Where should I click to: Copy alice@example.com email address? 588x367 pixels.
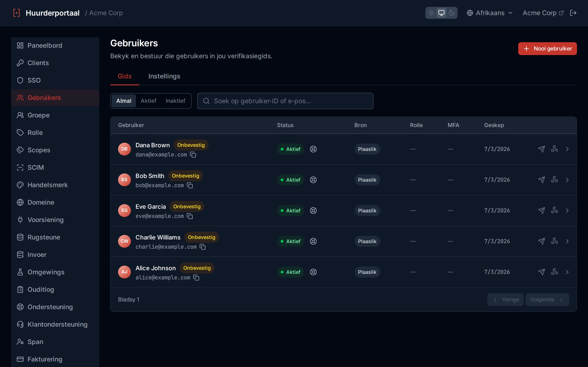[x=196, y=278]
